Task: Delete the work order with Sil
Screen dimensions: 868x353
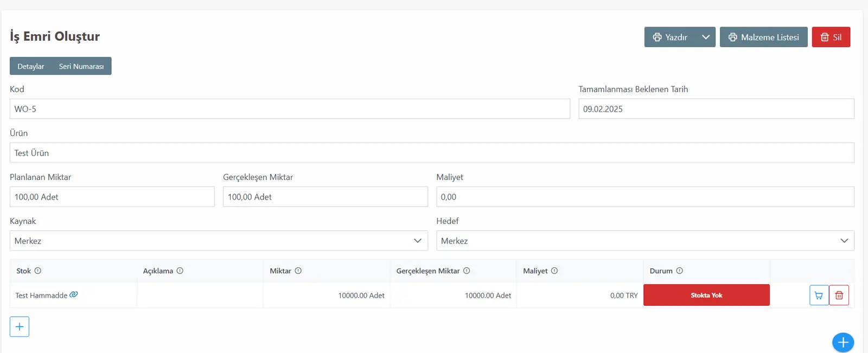Action: [x=831, y=37]
